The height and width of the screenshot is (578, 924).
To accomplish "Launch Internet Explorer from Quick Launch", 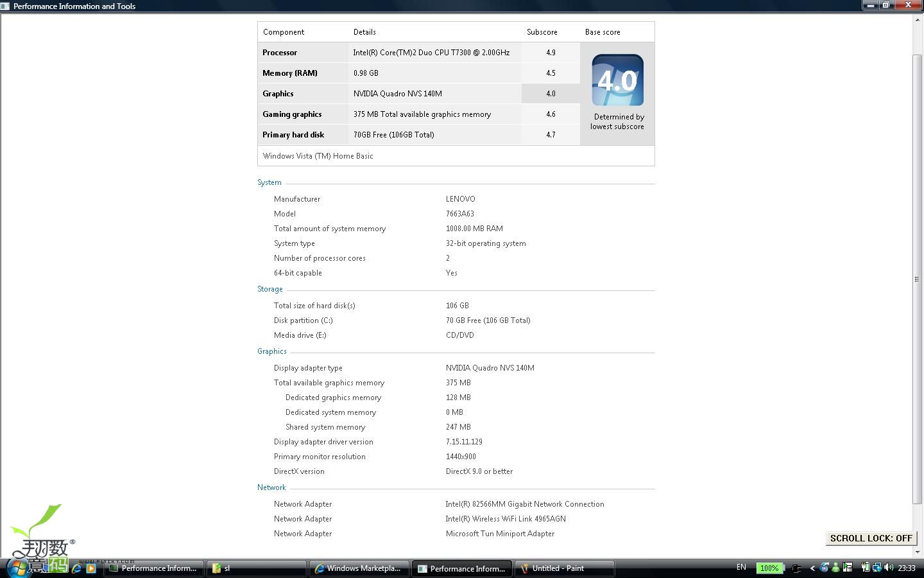I will [77, 568].
